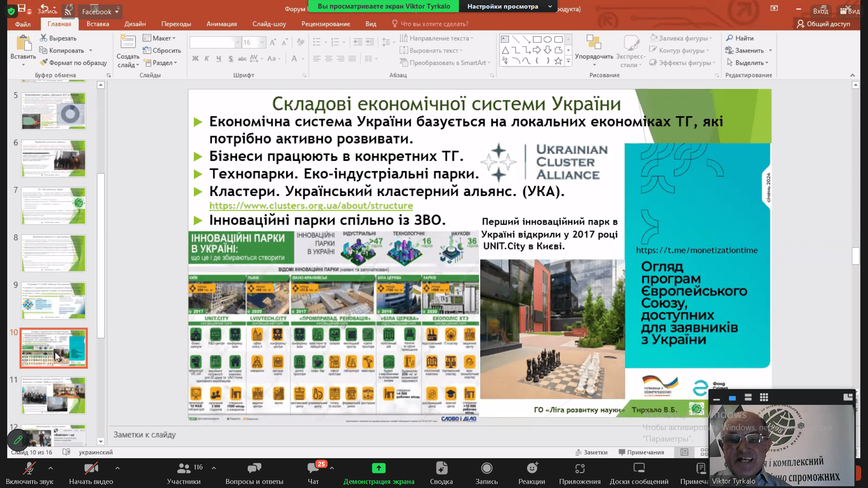Open Shape Fill (Заливка фигуры) dropdown
This screenshot has height=488, width=868.
681,38
